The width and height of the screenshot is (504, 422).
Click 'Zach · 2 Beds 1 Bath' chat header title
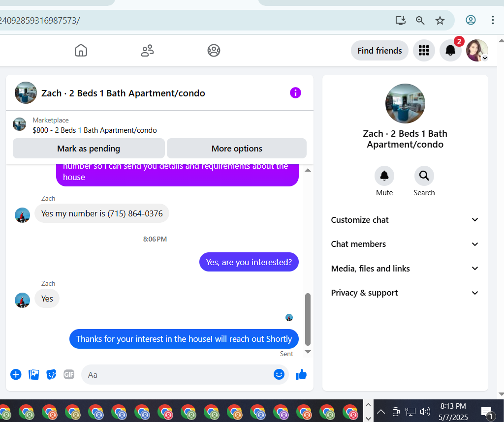(123, 93)
